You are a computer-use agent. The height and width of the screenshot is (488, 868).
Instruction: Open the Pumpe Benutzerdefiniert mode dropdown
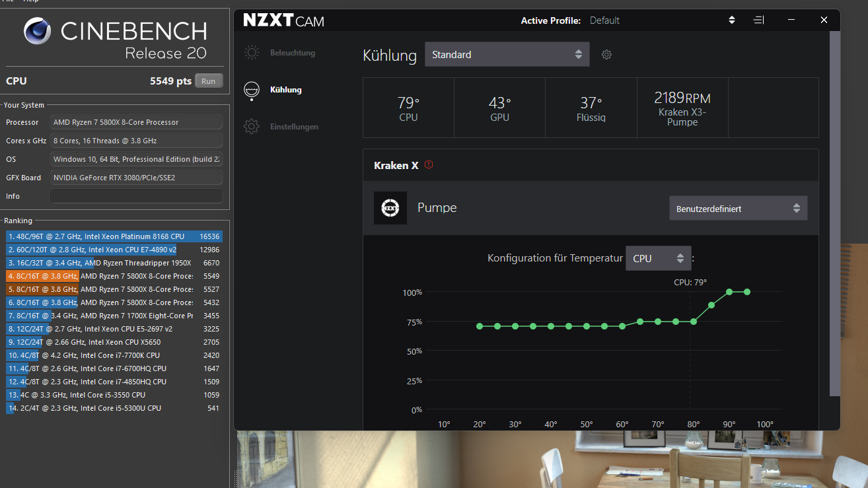coord(738,209)
